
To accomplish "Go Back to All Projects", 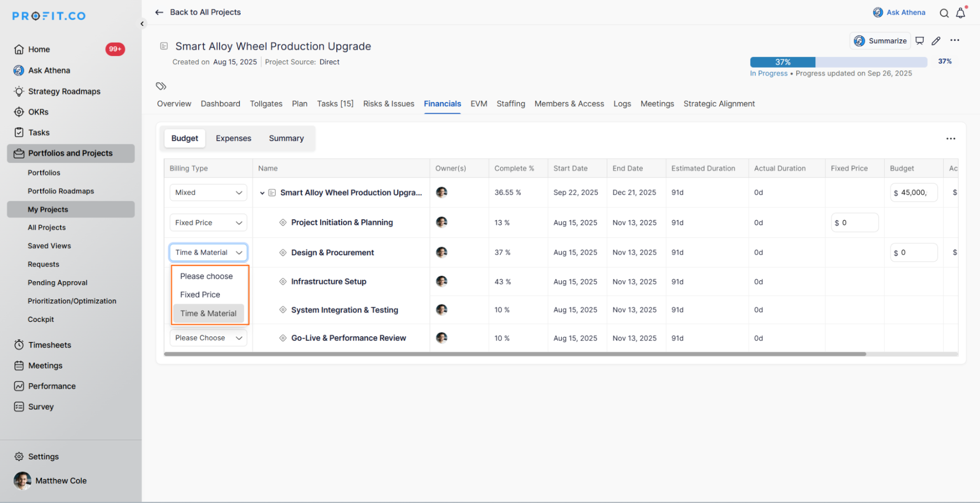I will point(198,12).
